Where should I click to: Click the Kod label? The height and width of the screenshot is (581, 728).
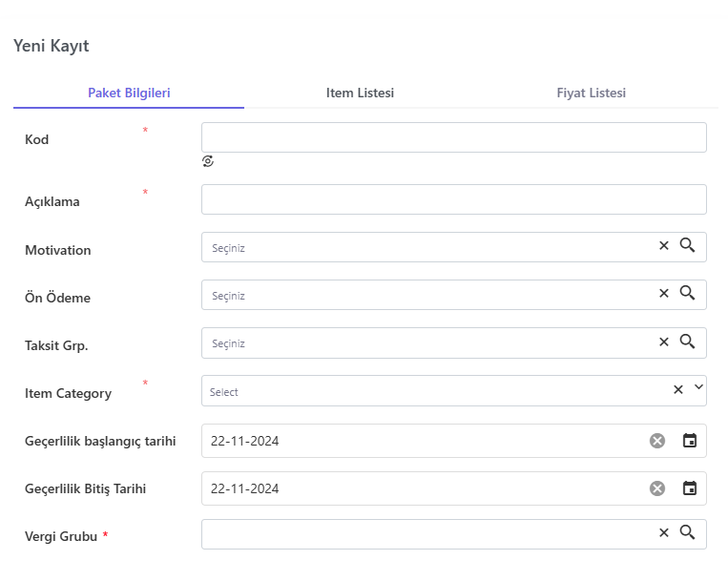tap(36, 139)
